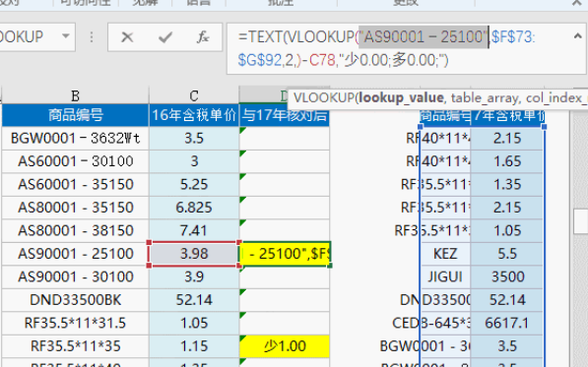The width and height of the screenshot is (588, 367).
Task: Confirm the formula with checkmark icon
Action: 165,37
